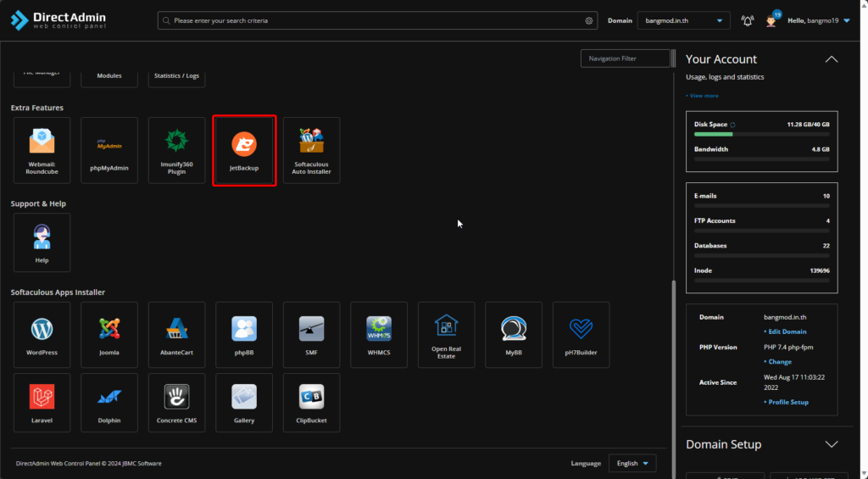Open Softaculous Auto Installer
Screen dimensions: 868x479
[x=311, y=151]
